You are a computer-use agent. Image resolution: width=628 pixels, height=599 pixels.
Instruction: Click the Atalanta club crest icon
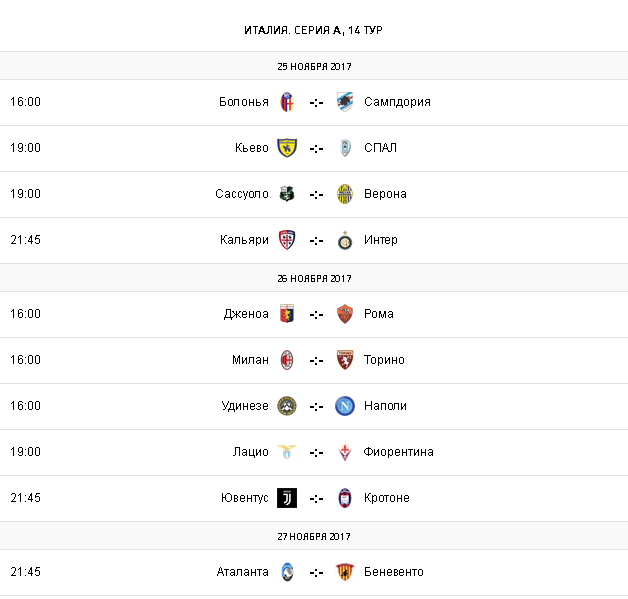[287, 572]
